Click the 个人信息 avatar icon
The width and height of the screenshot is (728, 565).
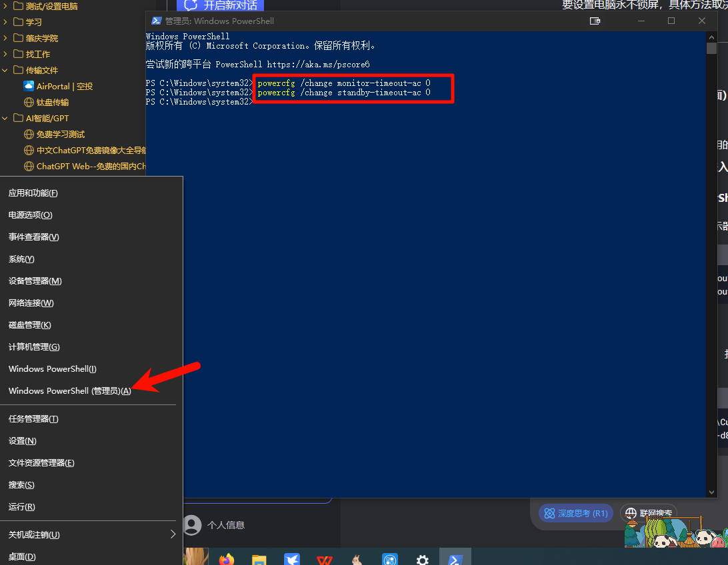(x=192, y=524)
